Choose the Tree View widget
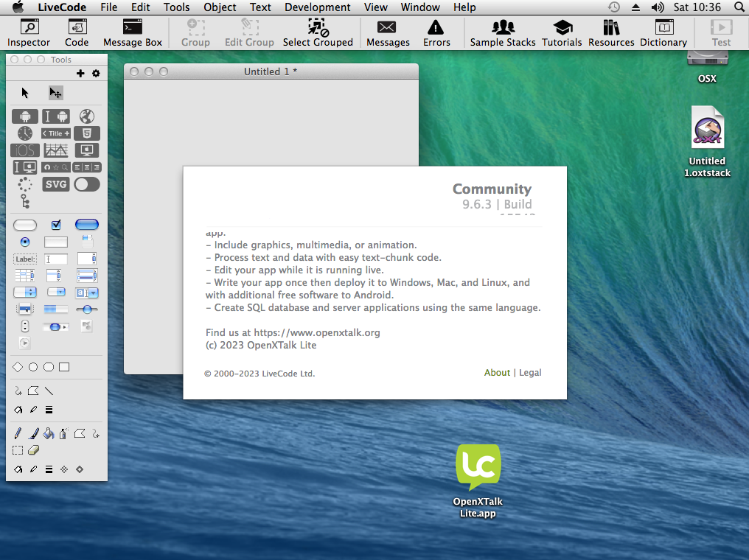 [25, 201]
